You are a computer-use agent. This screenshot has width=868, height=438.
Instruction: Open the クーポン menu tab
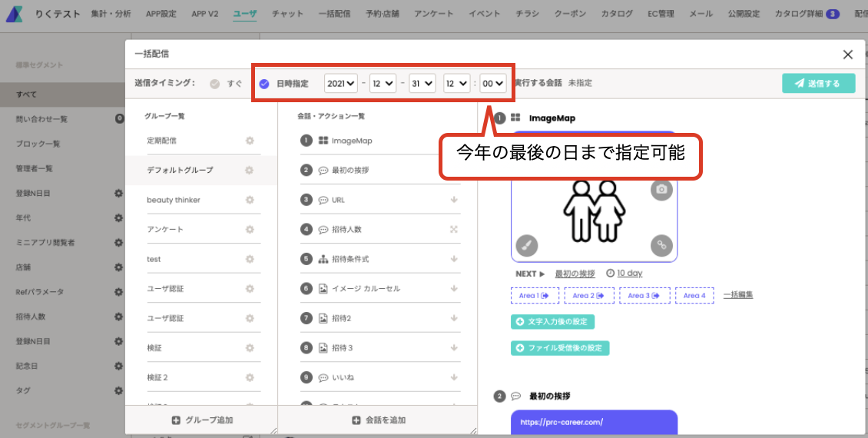click(x=570, y=14)
